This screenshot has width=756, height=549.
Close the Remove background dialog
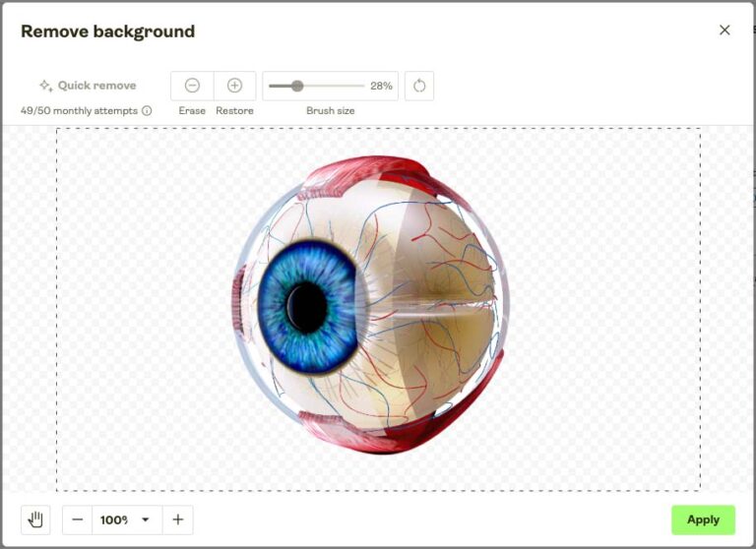pyautogui.click(x=724, y=30)
